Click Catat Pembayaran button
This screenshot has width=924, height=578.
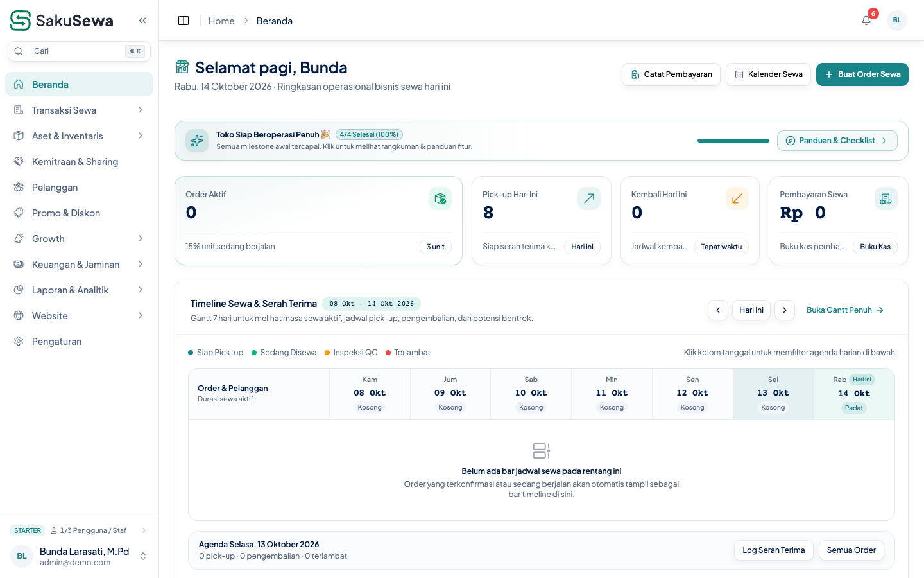[x=671, y=74]
